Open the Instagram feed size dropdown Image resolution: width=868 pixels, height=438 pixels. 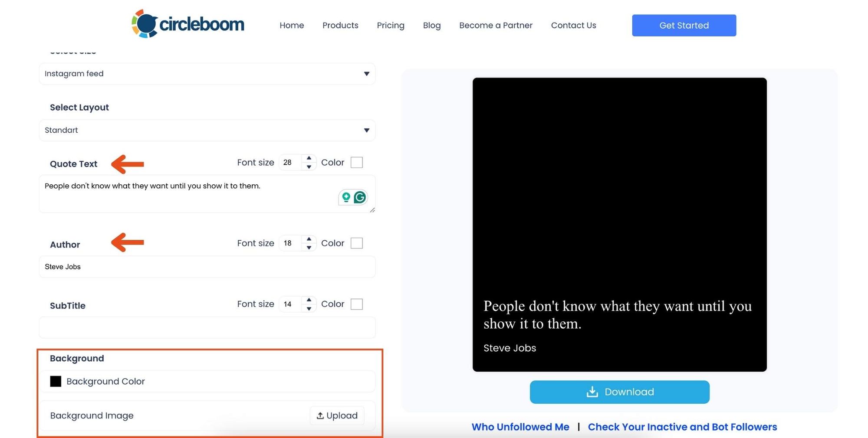coord(207,74)
